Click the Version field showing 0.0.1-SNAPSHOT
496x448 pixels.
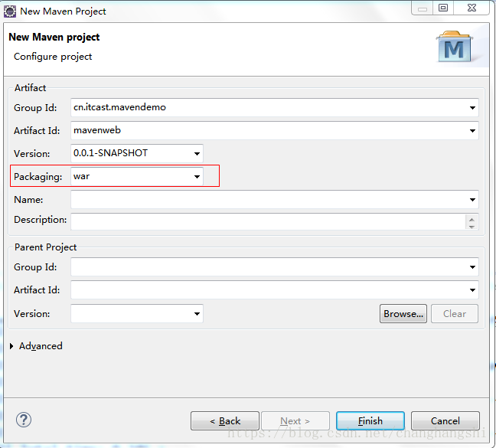pyautogui.click(x=137, y=154)
